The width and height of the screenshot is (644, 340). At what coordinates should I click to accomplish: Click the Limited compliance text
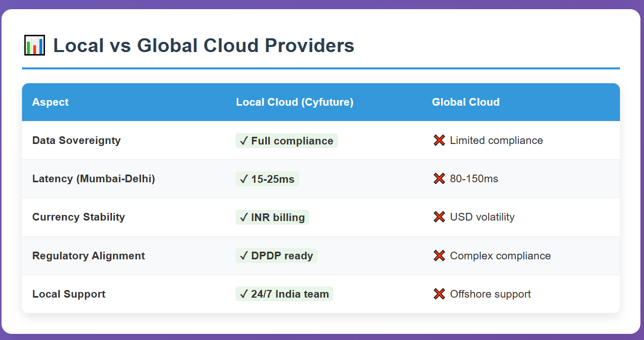click(496, 140)
